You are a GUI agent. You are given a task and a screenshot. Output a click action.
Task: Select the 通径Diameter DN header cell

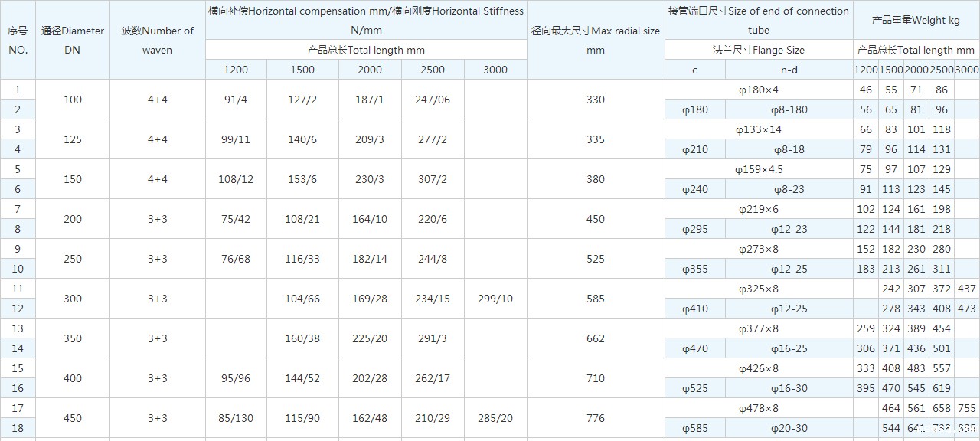[73, 40]
